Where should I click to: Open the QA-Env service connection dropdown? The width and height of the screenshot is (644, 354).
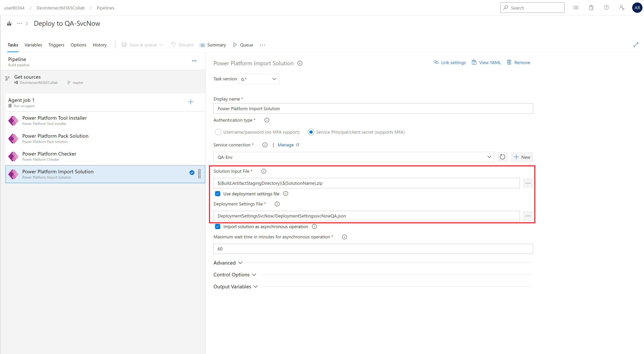pos(354,157)
